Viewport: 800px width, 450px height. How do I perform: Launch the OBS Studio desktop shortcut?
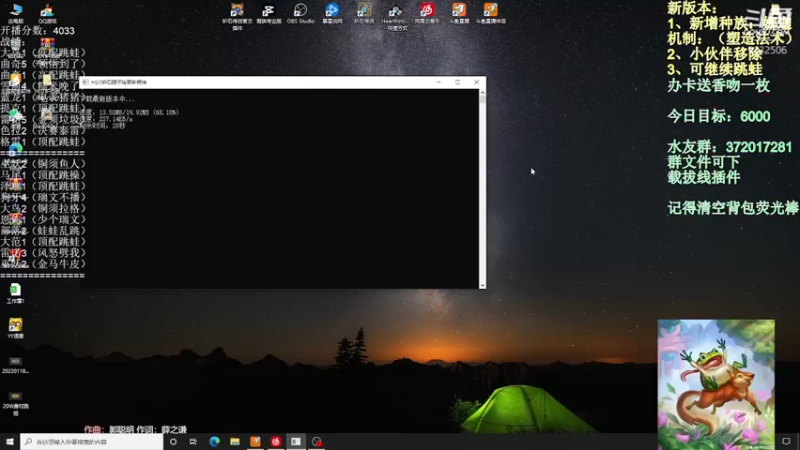pyautogui.click(x=301, y=13)
